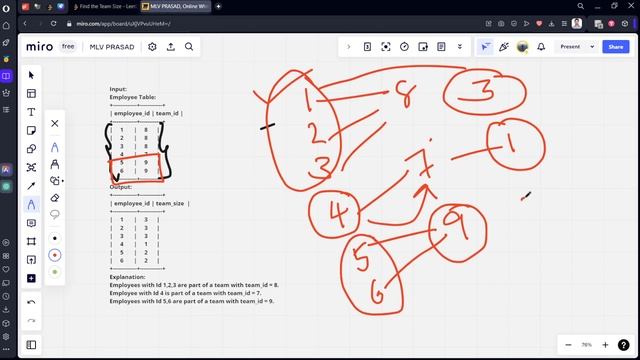Pick the red pen color
This screenshot has height=360, width=640.
pyautogui.click(x=55, y=255)
